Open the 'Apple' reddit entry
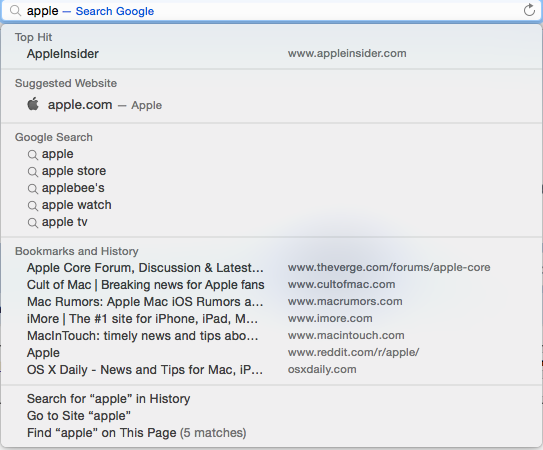 (272, 352)
